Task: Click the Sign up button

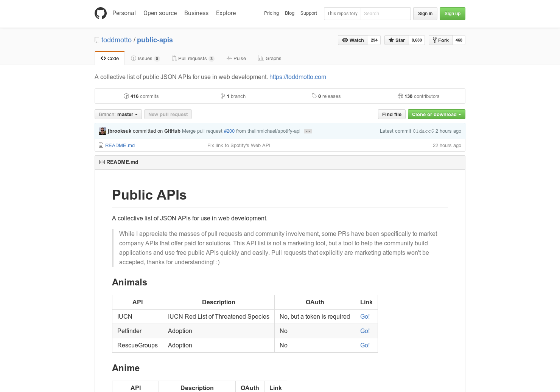Action: coord(452,14)
